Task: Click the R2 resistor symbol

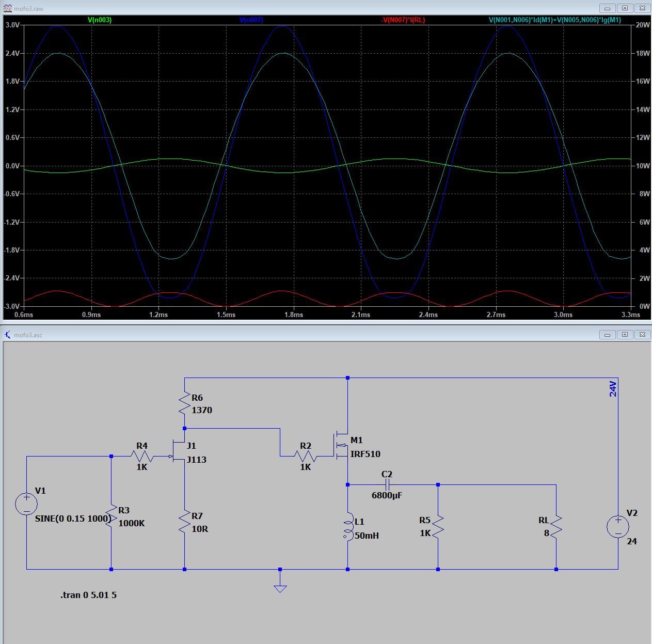Action: 306,456
